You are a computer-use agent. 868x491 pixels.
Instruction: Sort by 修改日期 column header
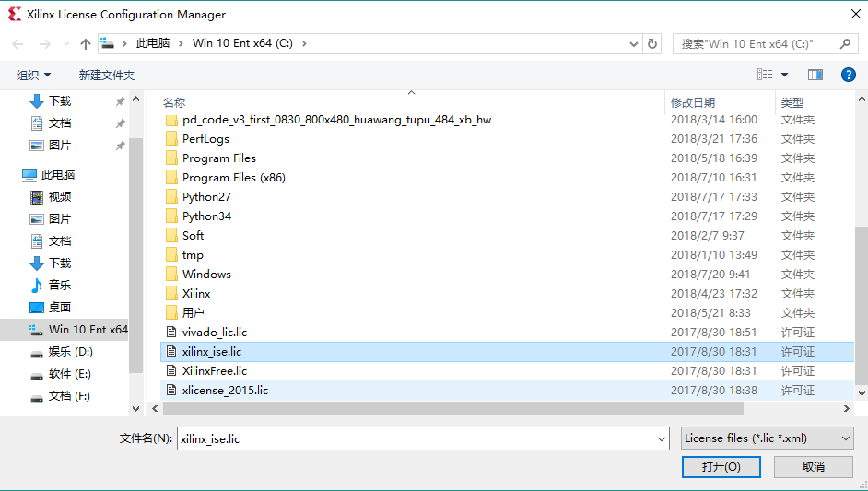(x=693, y=102)
